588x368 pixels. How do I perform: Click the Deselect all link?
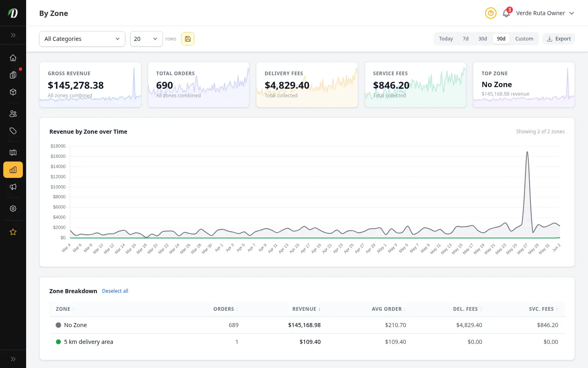[x=115, y=291]
